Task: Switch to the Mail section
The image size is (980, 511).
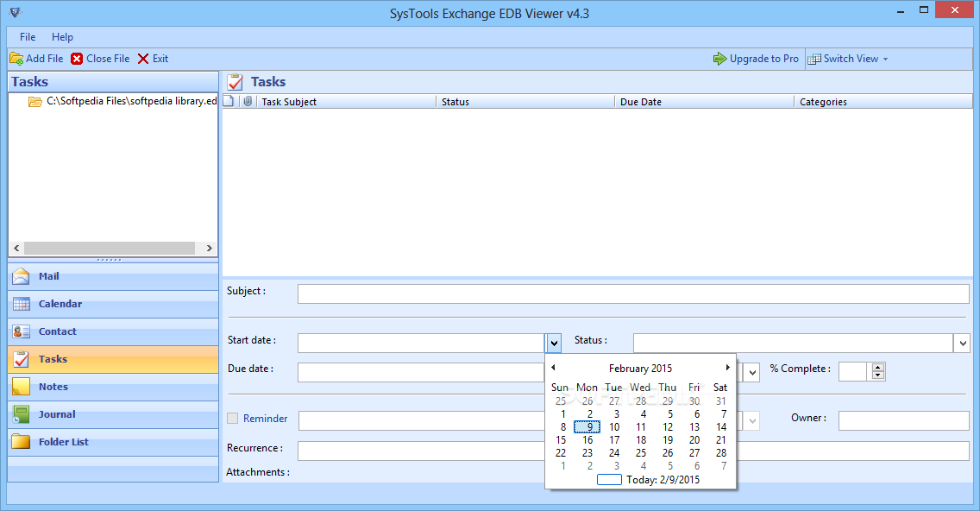Action: coord(113,276)
